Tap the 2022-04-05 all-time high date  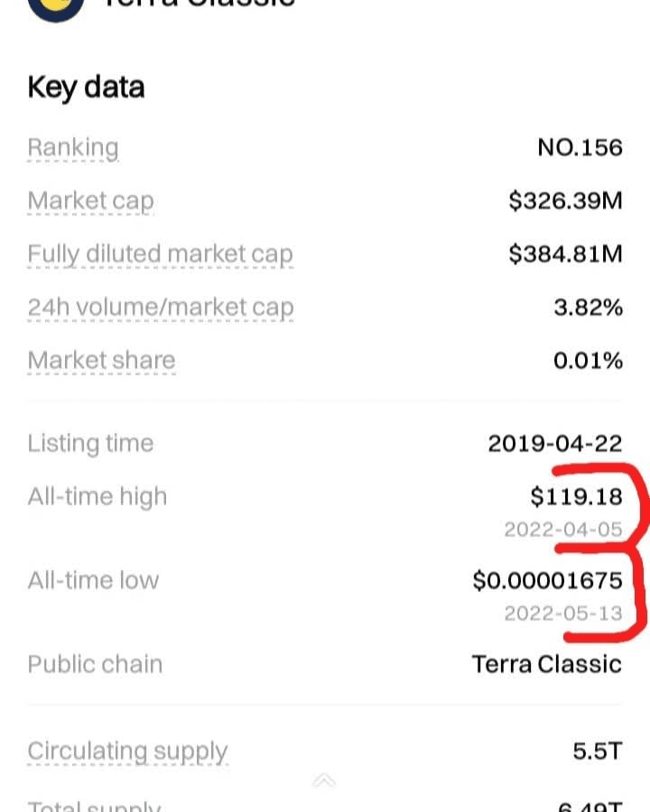tap(563, 530)
